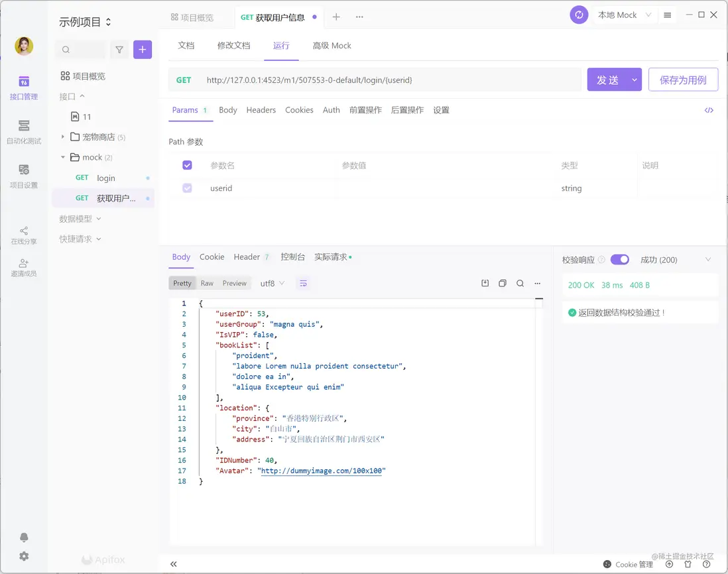Open the 示例项目 project switcher
Viewport: 728px width, 574px height.
(86, 22)
